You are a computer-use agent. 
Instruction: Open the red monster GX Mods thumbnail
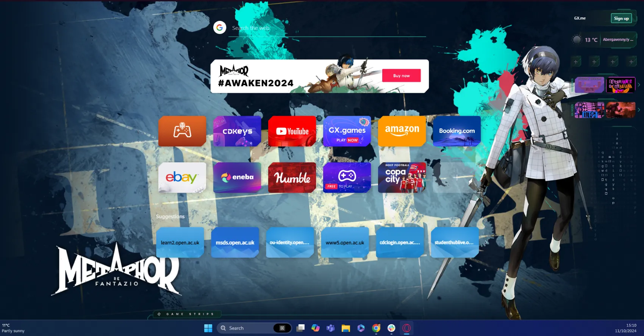click(621, 110)
